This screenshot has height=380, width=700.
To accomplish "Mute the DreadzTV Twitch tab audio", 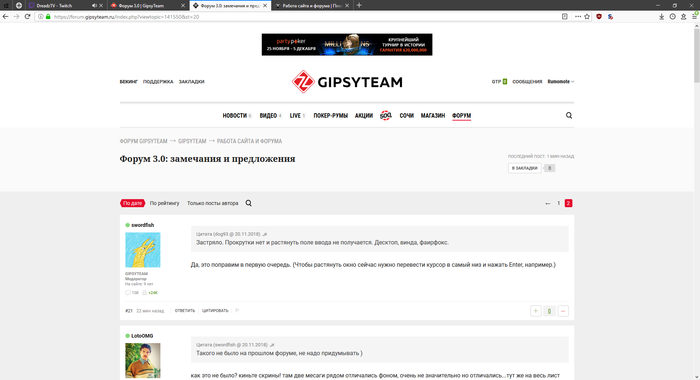I will coord(94,5).
